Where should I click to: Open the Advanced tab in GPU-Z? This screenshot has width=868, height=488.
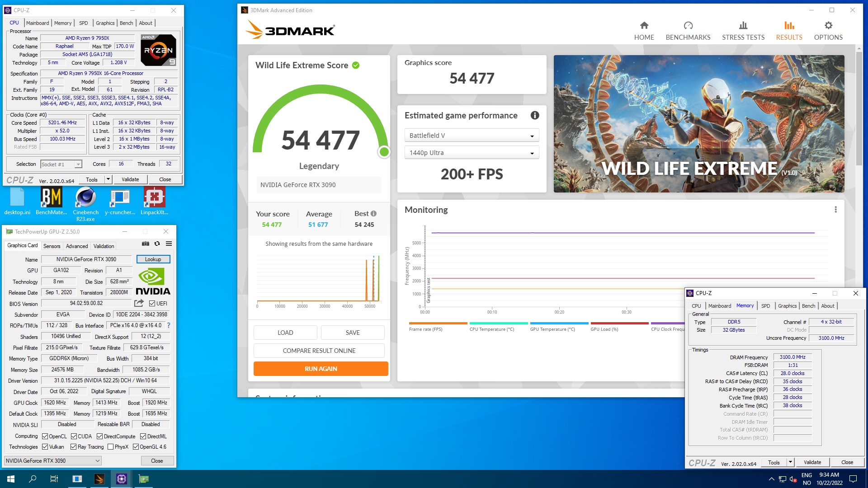coord(77,246)
